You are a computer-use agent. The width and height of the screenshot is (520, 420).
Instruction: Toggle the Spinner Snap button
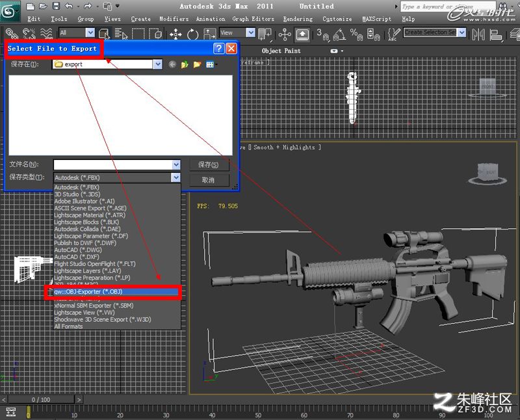tap(373, 34)
